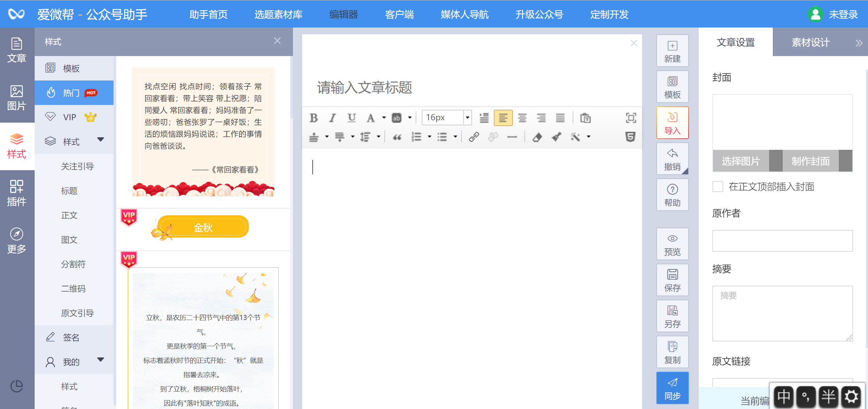Open 插件 section in left sidebar
The width and height of the screenshot is (868, 409).
pos(17,194)
